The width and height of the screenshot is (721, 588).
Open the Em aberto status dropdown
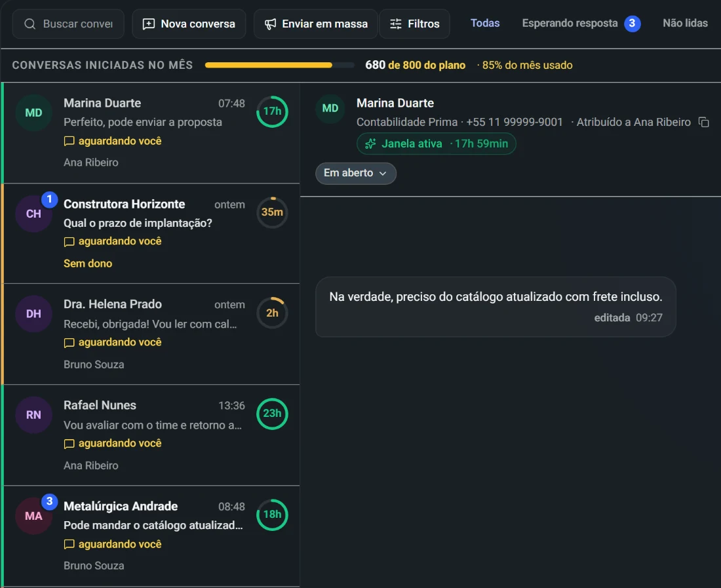click(356, 173)
